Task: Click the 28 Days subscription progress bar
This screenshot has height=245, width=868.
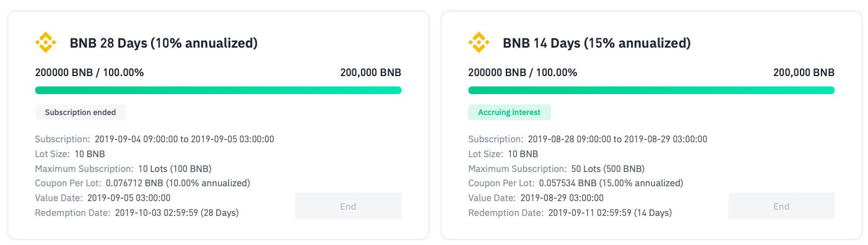Action: [218, 90]
